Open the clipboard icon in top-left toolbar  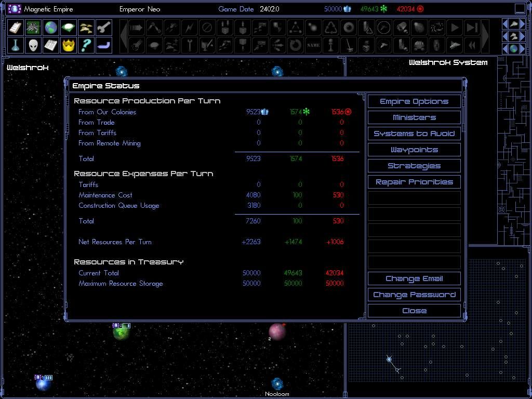(x=17, y=28)
